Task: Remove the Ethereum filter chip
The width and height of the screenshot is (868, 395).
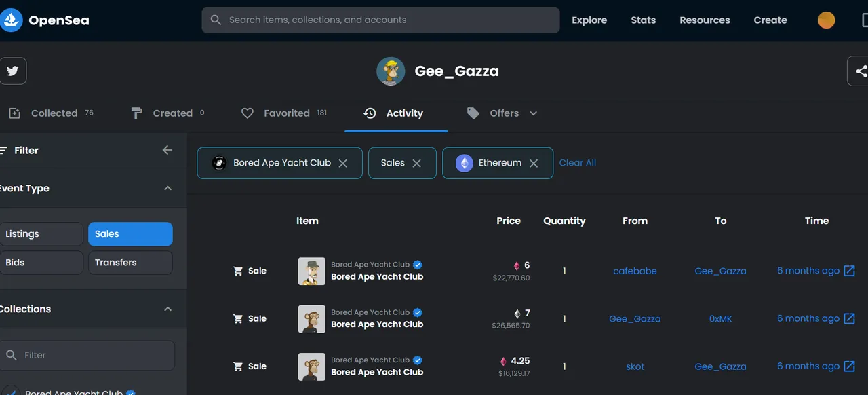Action: tap(534, 164)
